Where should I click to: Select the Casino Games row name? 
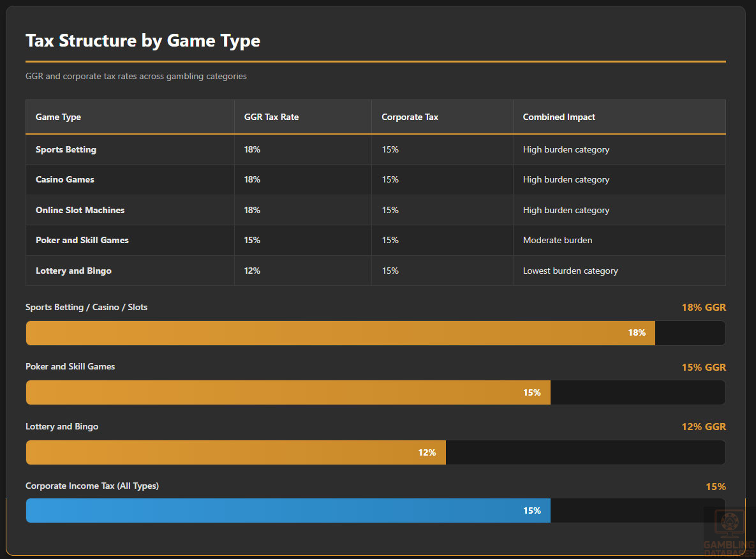[x=65, y=179]
